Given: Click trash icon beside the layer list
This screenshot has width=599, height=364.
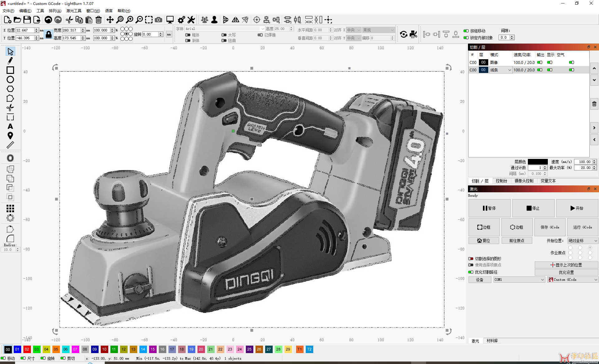Looking at the screenshot, I should (x=594, y=104).
